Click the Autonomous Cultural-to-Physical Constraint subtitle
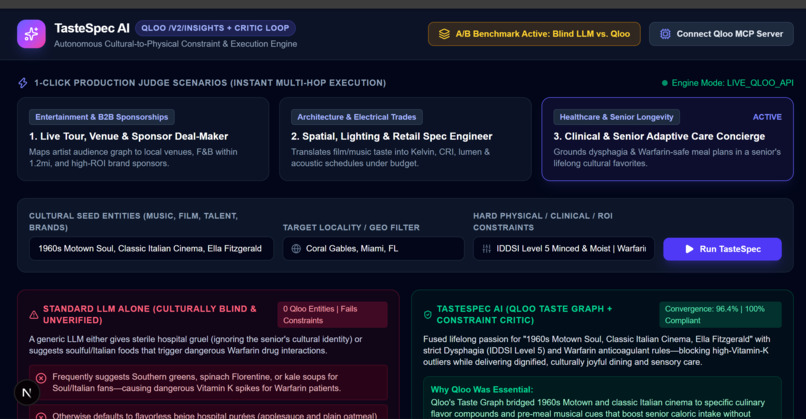Viewport: 806px width, 419px height. pos(176,44)
